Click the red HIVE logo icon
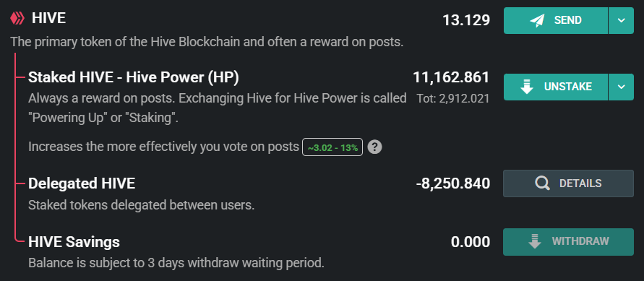This screenshot has height=281, width=644. [x=17, y=18]
